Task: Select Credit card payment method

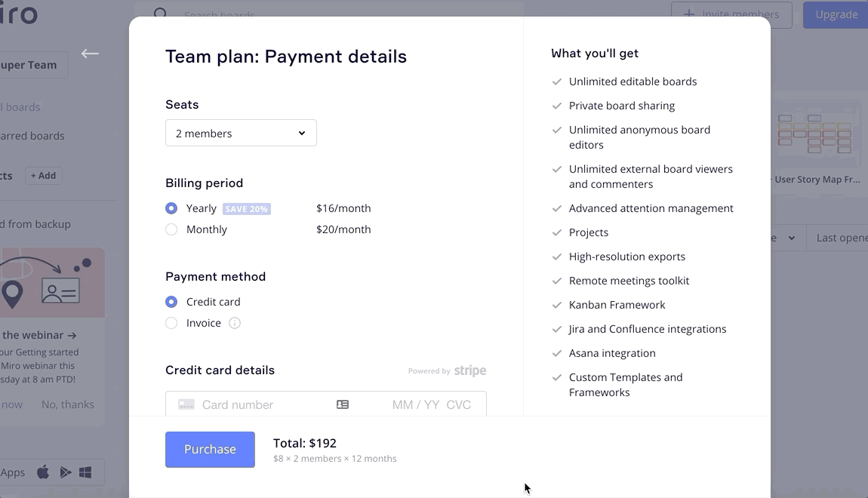Action: click(171, 302)
